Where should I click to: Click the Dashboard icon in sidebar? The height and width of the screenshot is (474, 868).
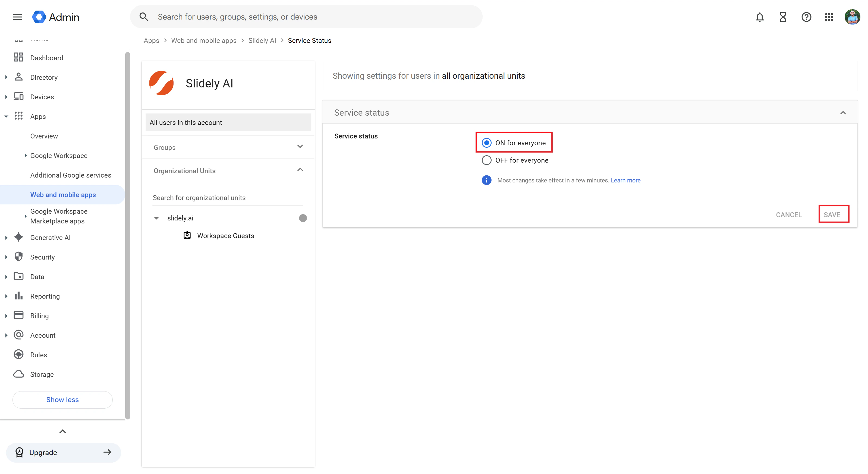18,57
